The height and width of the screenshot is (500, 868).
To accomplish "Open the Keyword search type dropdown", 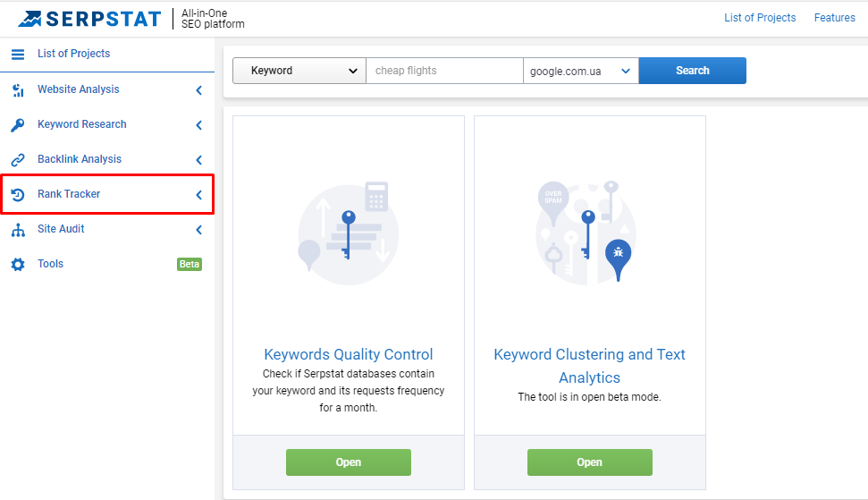I will point(299,71).
